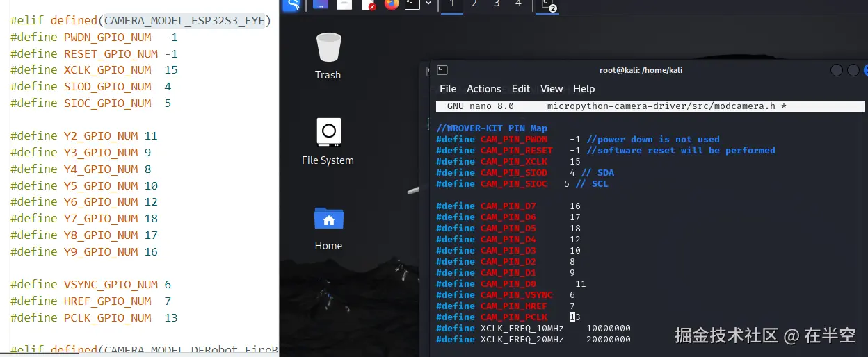Screen dimensions: 868x357
Task: Open the Help menu in the terminal
Action: tap(584, 89)
